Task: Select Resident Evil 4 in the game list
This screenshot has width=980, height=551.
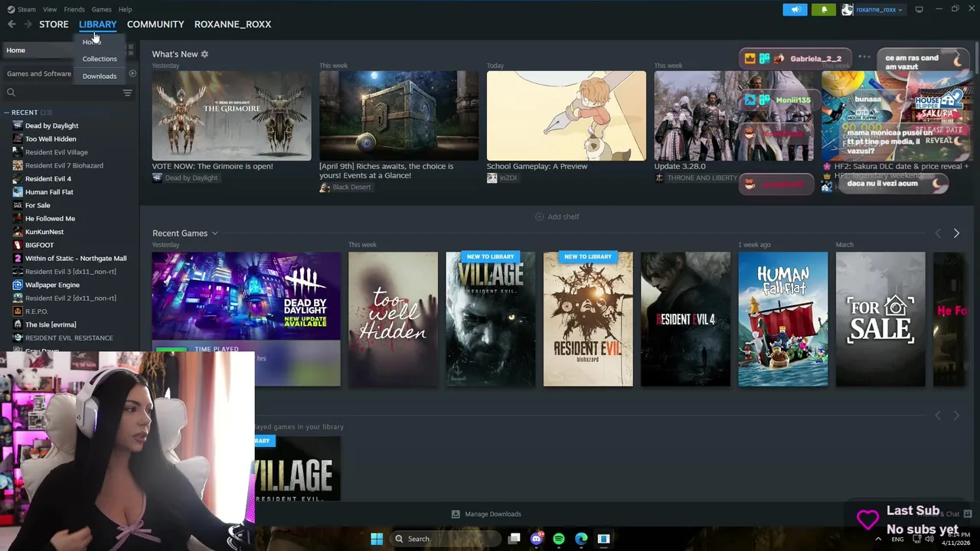Action: pos(48,179)
